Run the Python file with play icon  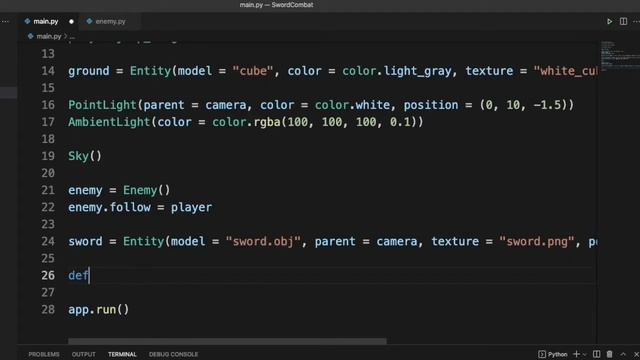pos(609,21)
